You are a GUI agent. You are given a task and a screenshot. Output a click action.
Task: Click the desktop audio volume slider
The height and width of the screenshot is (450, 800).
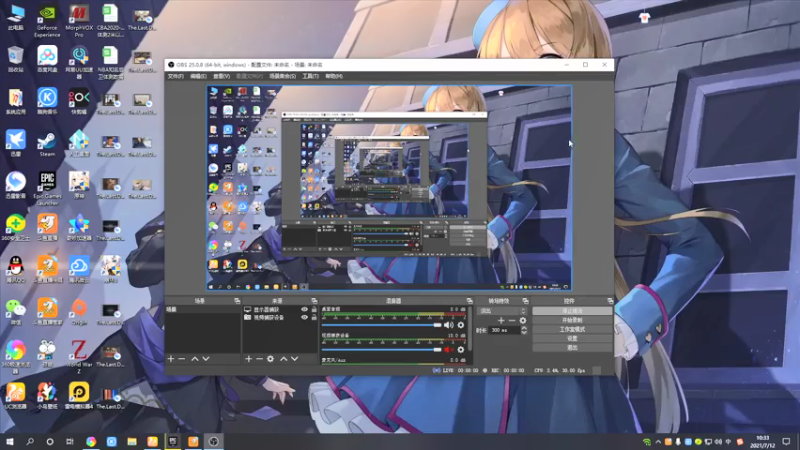(381, 325)
